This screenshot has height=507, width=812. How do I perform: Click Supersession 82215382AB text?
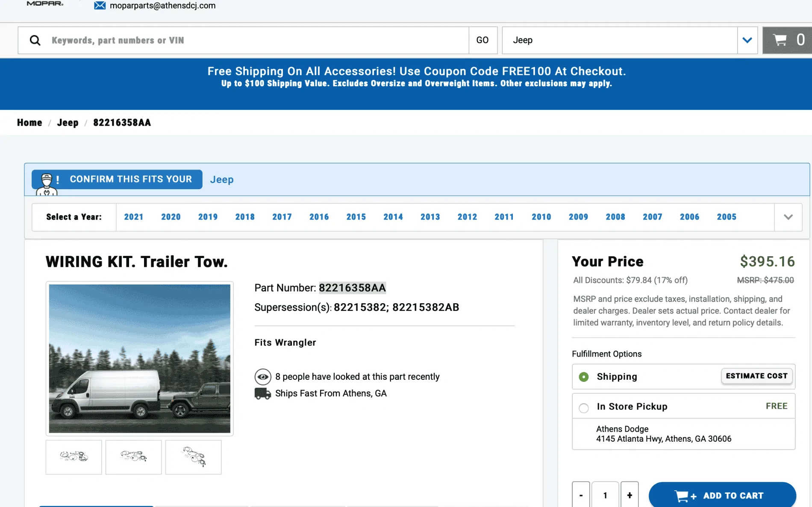pyautogui.click(x=426, y=308)
